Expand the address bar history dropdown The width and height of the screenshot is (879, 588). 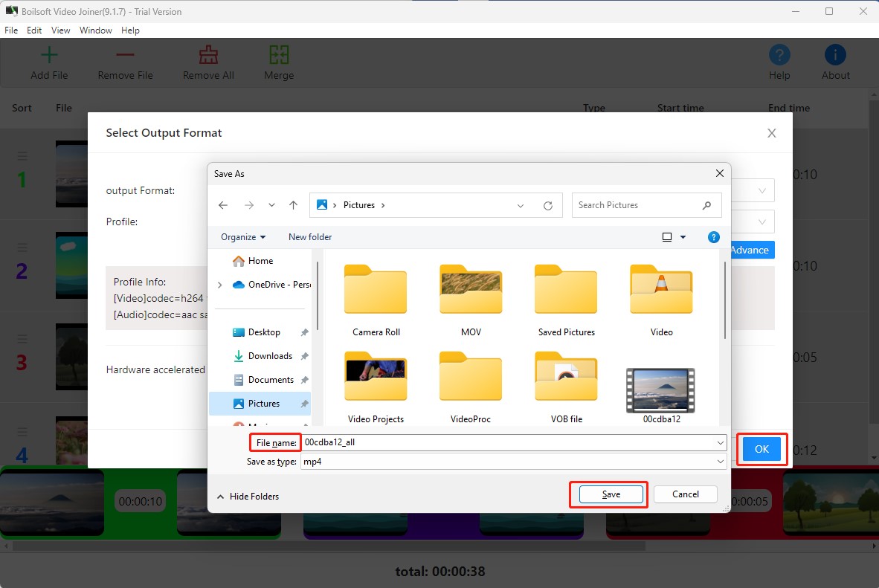point(521,206)
